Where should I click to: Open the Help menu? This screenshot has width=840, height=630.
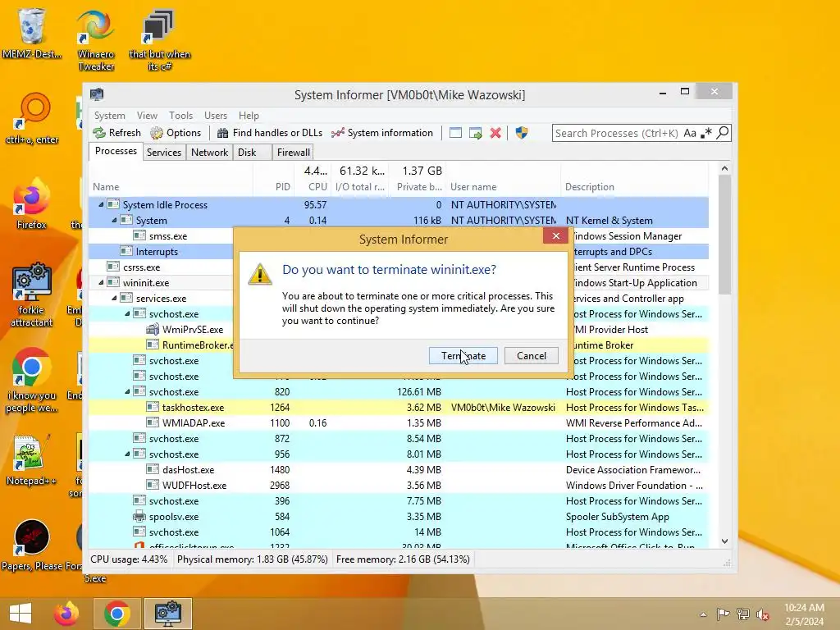(x=249, y=116)
